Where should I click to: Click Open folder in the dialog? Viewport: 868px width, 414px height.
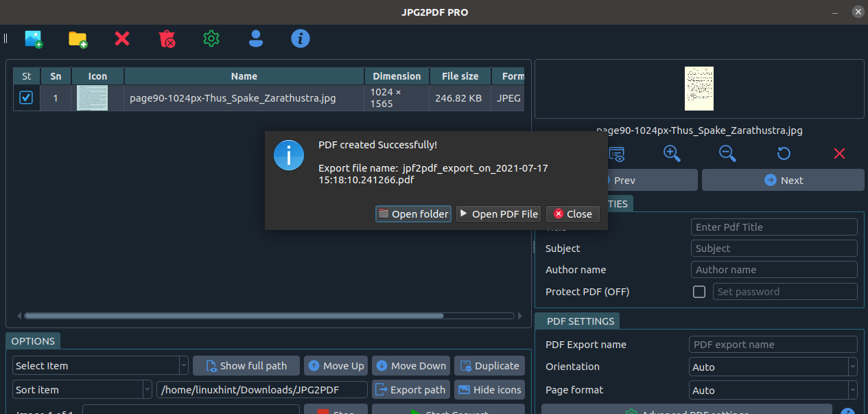(413, 214)
